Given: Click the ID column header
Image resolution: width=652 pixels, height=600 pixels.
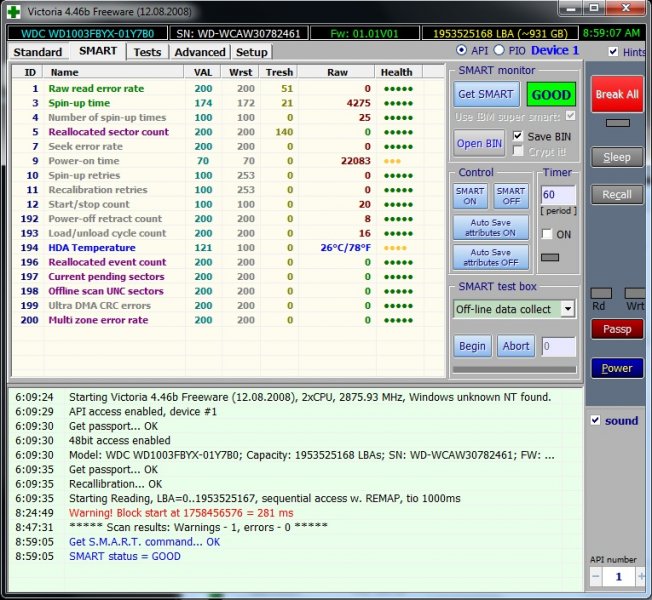Looking at the screenshot, I should tap(27, 72).
